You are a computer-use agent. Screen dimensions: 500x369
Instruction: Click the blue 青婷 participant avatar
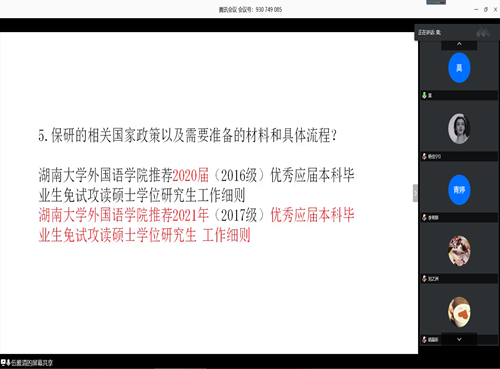(459, 190)
